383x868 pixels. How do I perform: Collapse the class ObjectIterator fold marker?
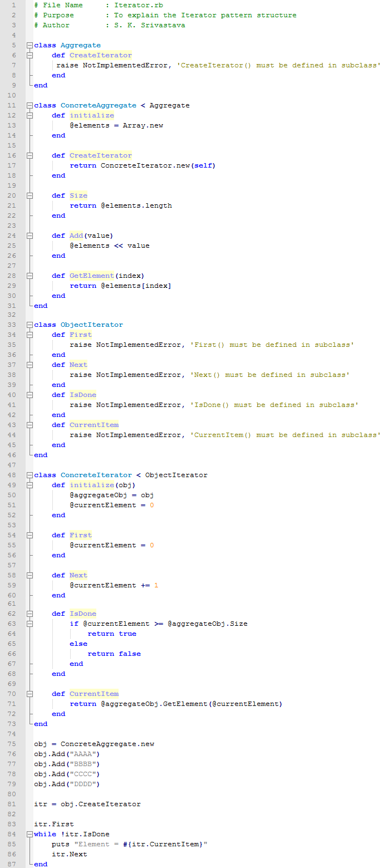[x=29, y=325]
